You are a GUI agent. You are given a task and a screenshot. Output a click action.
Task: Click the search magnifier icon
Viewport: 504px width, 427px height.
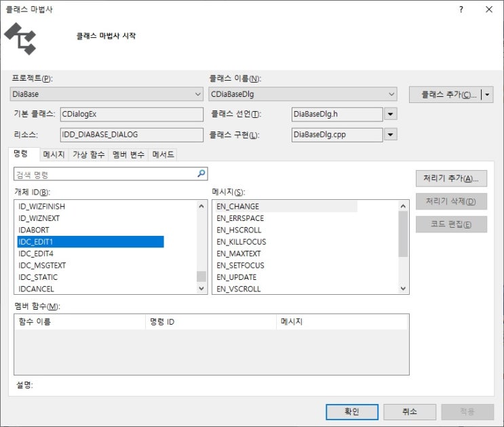click(201, 174)
